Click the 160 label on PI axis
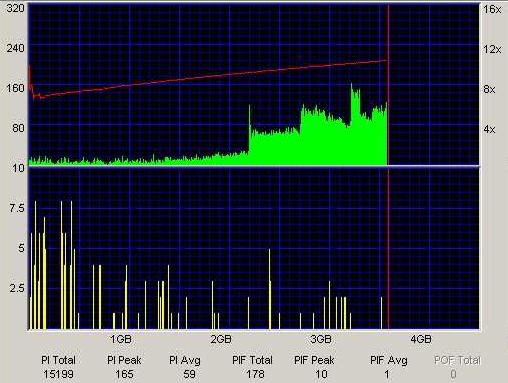This screenshot has width=508, height=383. pos(15,88)
